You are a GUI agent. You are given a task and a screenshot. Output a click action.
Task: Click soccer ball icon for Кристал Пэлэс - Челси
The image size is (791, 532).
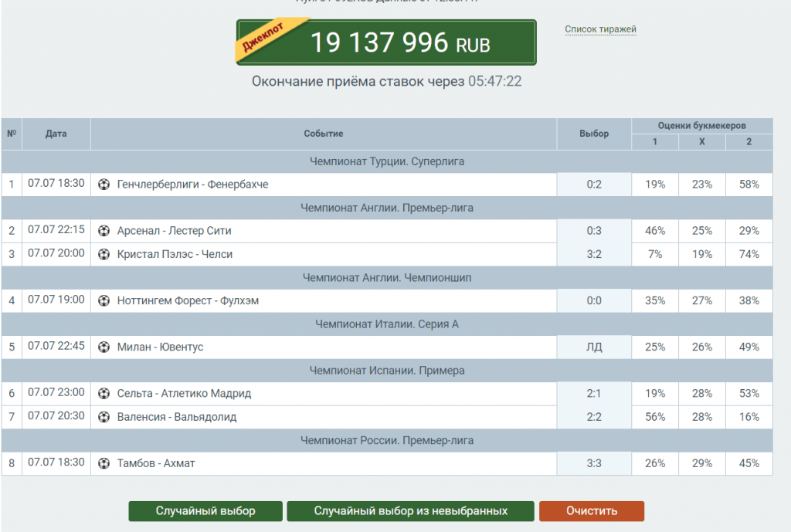104,254
